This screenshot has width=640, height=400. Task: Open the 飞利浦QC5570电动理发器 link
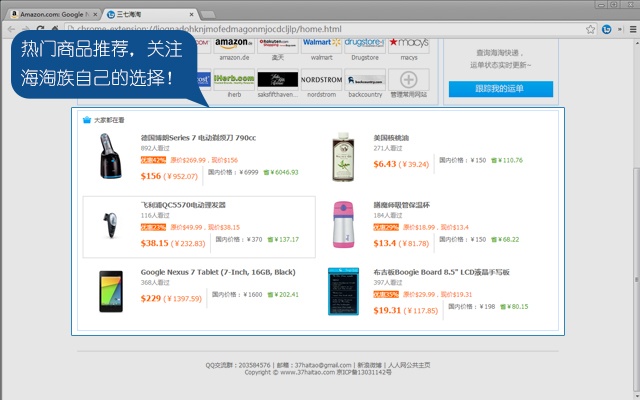coord(183,205)
